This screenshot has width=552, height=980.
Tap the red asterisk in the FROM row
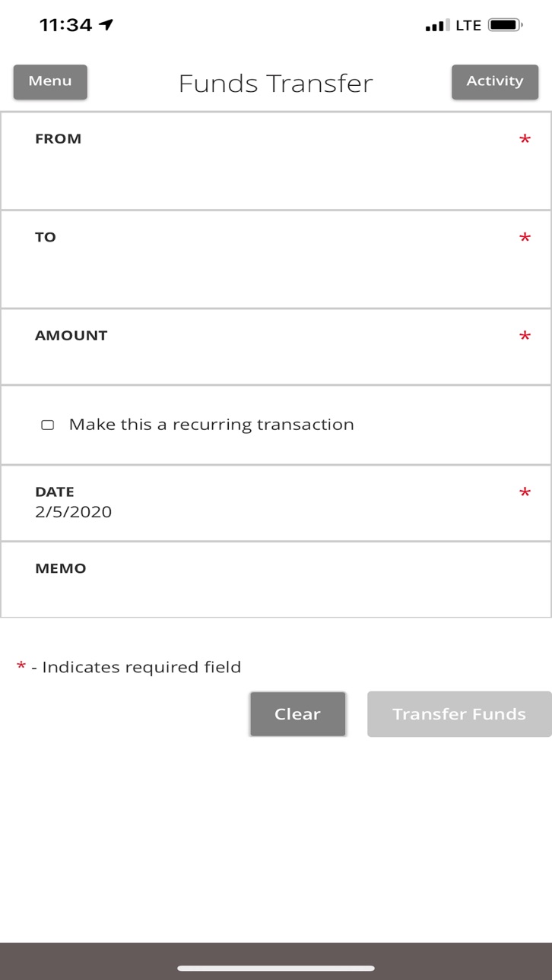[x=525, y=140]
